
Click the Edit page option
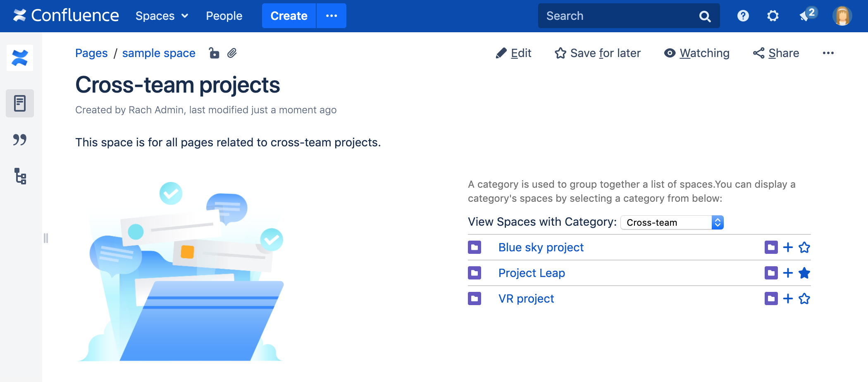[513, 53]
